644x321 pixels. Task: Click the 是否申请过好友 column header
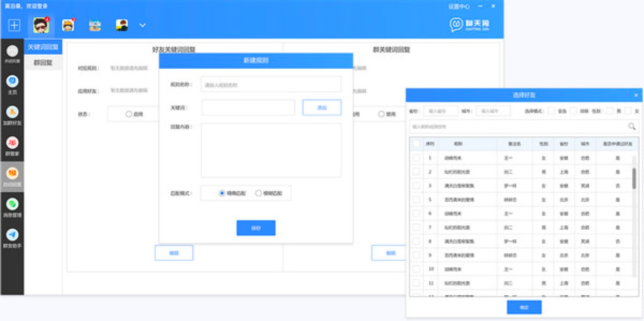click(618, 144)
